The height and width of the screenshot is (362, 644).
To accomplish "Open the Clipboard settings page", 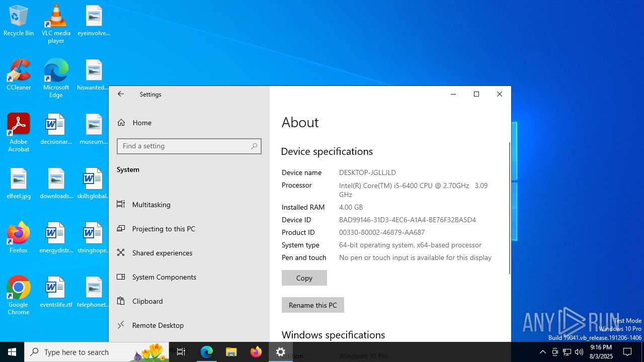I will point(189,301).
